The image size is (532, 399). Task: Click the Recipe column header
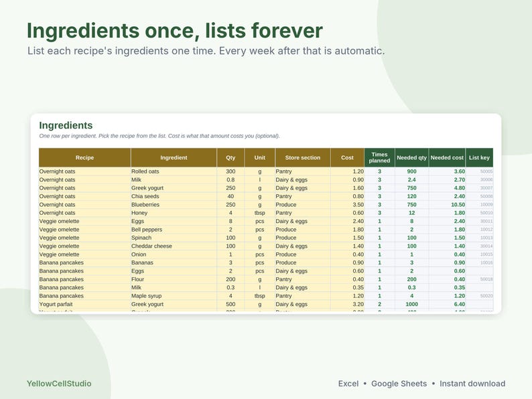84,157
